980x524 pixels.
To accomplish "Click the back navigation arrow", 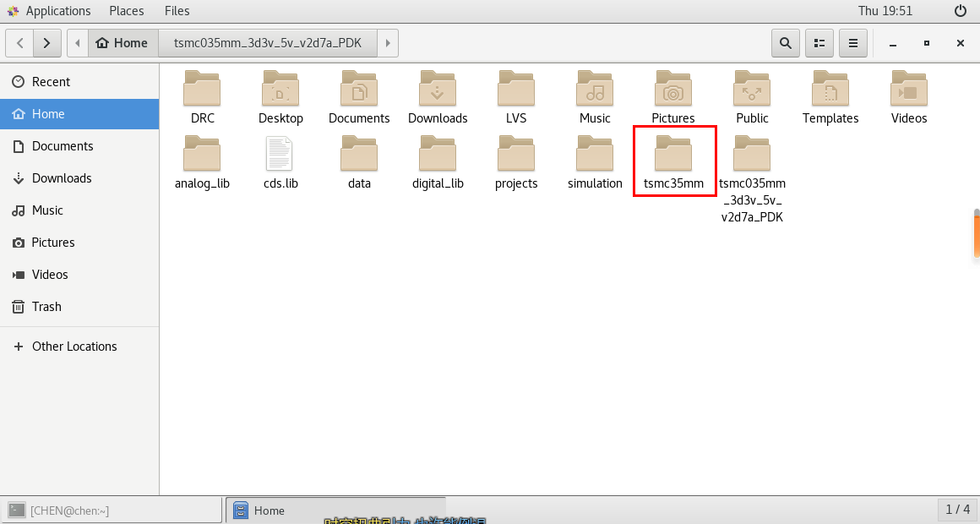I will point(19,42).
